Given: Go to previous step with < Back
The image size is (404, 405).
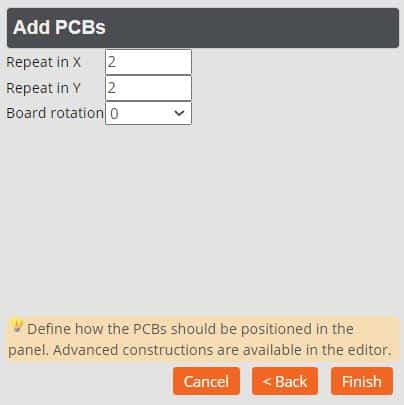Looking at the screenshot, I should coord(285,381).
